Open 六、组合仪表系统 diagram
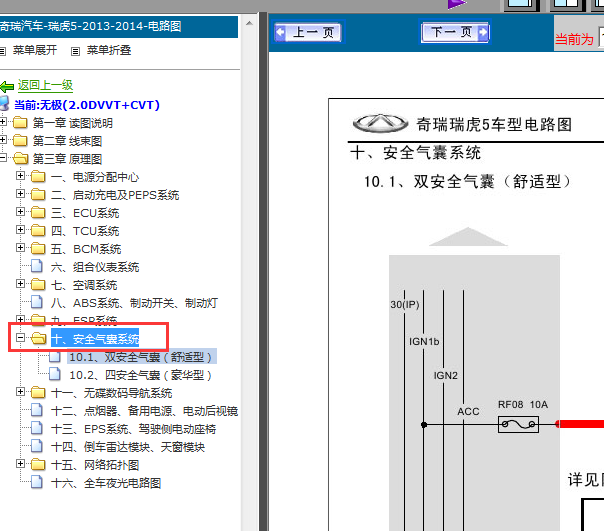 95,267
